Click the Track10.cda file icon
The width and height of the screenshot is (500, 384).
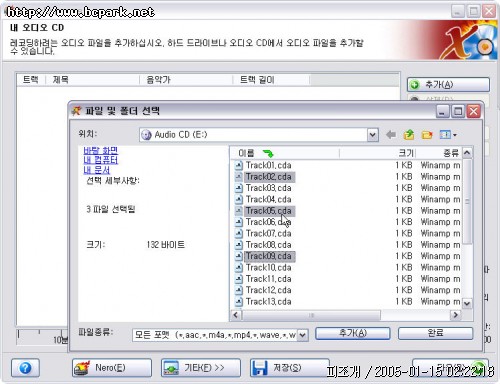(x=238, y=267)
